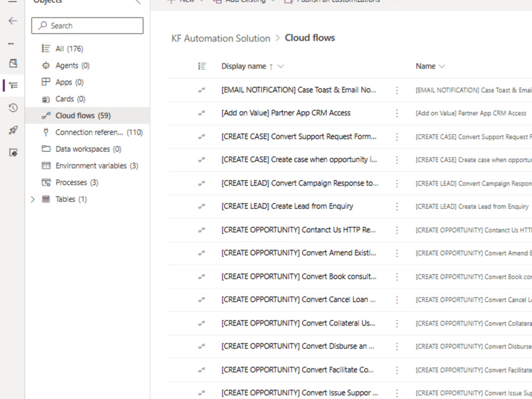Expand the Tables (1) node chevron
The image size is (532, 399).
click(32, 199)
